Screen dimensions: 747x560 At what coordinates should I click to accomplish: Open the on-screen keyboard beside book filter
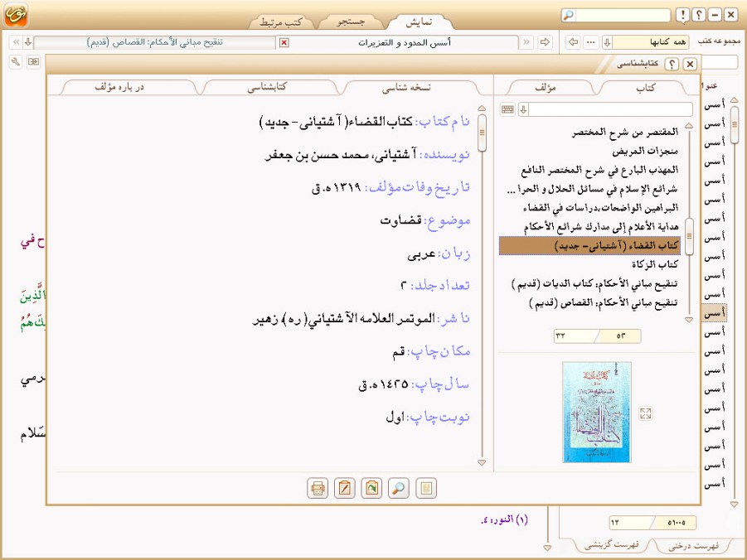(x=507, y=109)
